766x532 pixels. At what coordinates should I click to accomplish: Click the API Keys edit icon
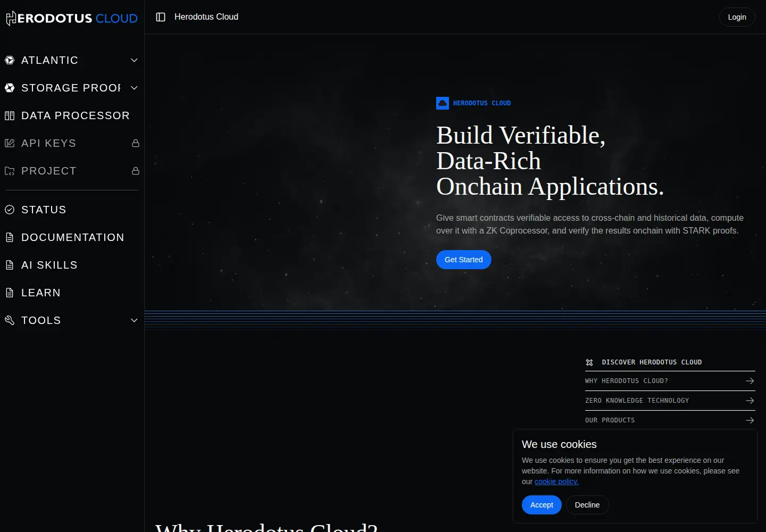click(x=10, y=143)
